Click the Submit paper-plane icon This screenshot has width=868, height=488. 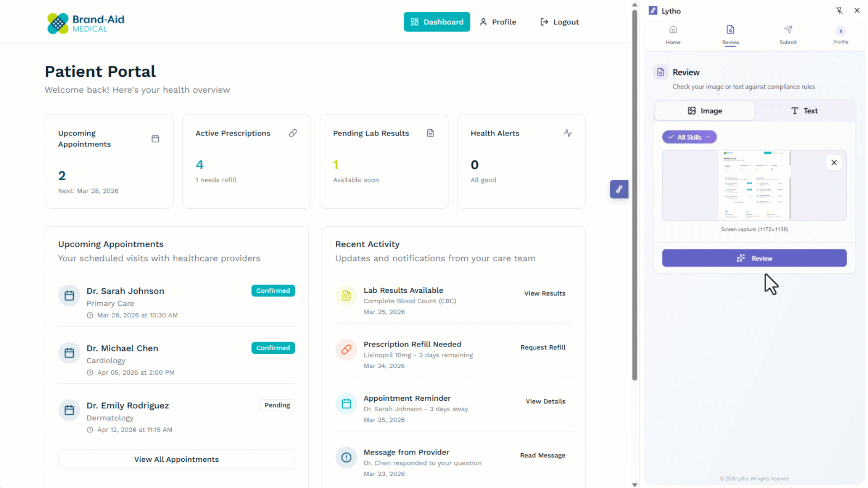(788, 30)
